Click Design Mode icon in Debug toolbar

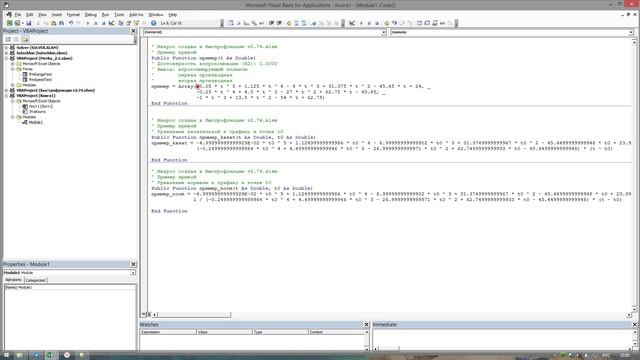tap(352, 23)
